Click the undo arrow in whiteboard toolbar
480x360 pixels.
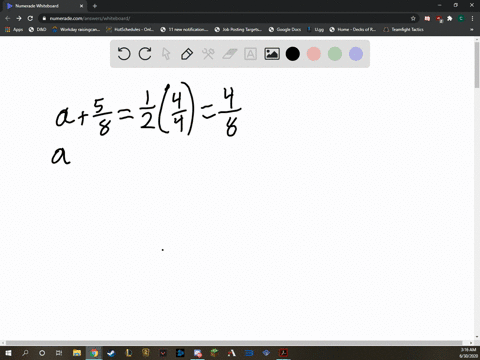tap(124, 54)
